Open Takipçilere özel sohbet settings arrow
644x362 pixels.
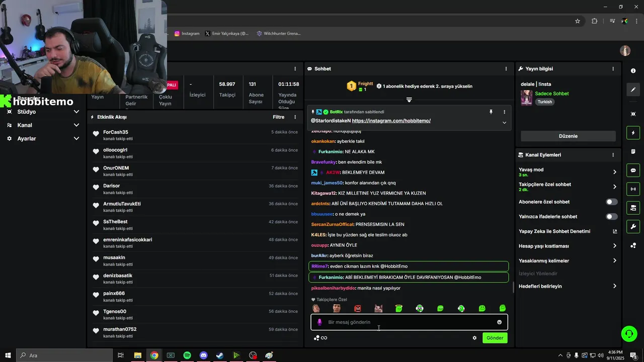click(x=614, y=187)
